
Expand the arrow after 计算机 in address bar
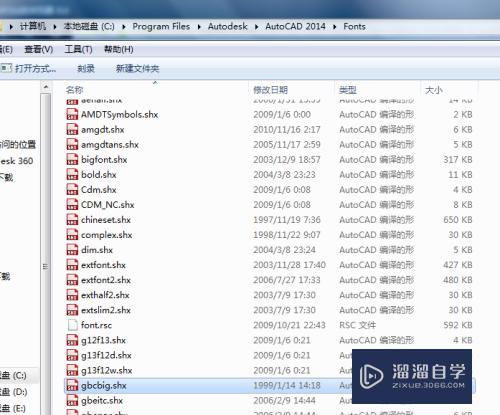[55, 26]
